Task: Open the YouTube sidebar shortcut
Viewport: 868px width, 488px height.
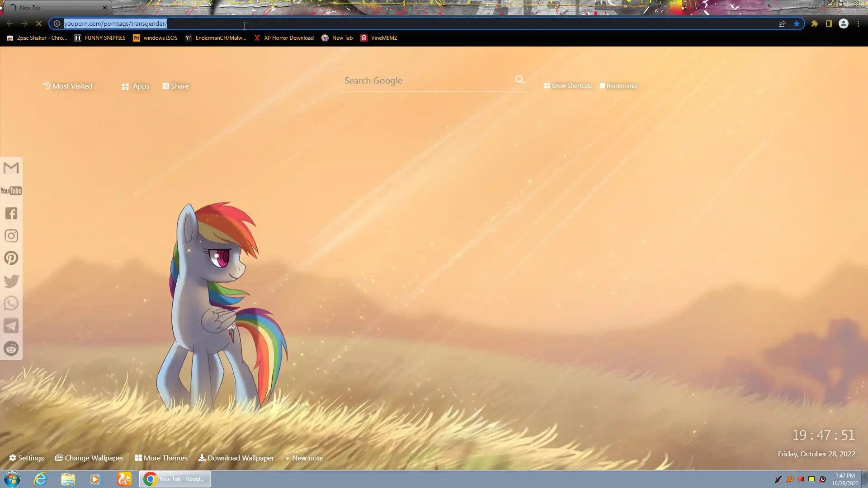Action: click(11, 191)
